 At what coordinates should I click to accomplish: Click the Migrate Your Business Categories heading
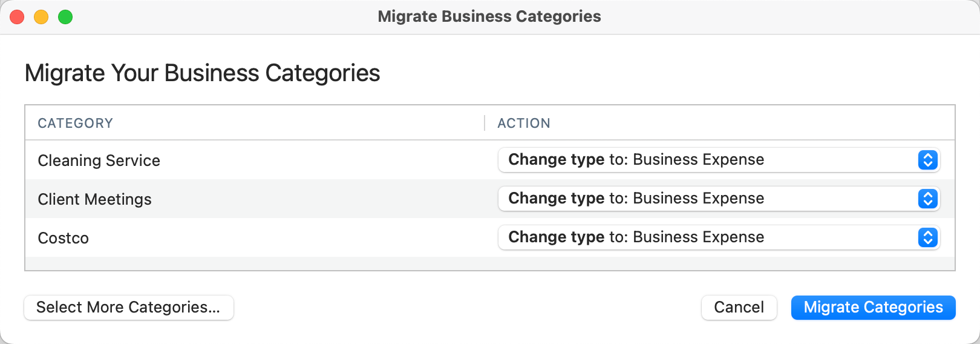202,73
